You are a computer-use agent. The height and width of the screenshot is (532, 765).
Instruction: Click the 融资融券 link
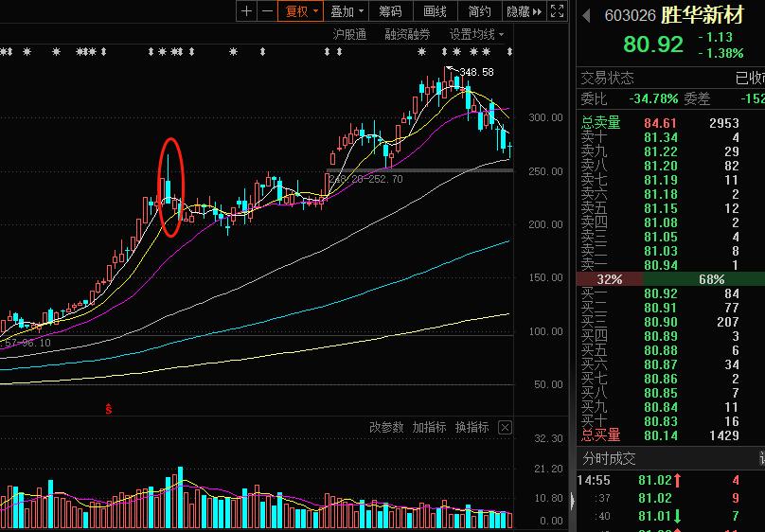point(407,34)
